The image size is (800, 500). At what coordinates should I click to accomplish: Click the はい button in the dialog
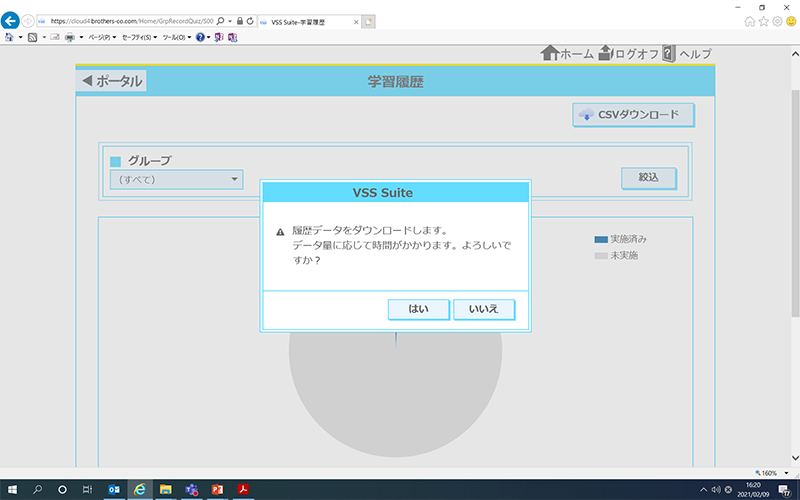[x=418, y=310]
